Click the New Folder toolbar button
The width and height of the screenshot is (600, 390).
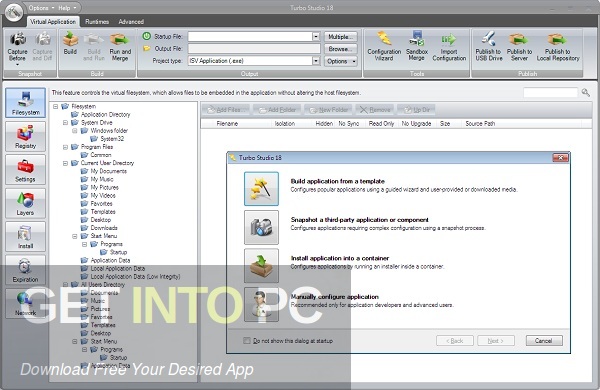pyautogui.click(x=329, y=110)
